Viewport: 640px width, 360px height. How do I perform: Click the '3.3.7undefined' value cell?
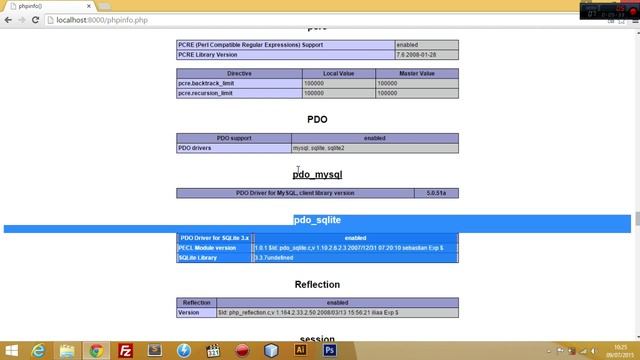[x=355, y=258]
